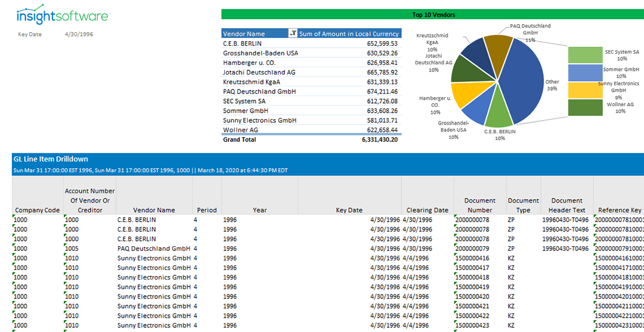644x332 pixels.
Task: Click the drilldown timestamp subtitle line
Action: 150,170
